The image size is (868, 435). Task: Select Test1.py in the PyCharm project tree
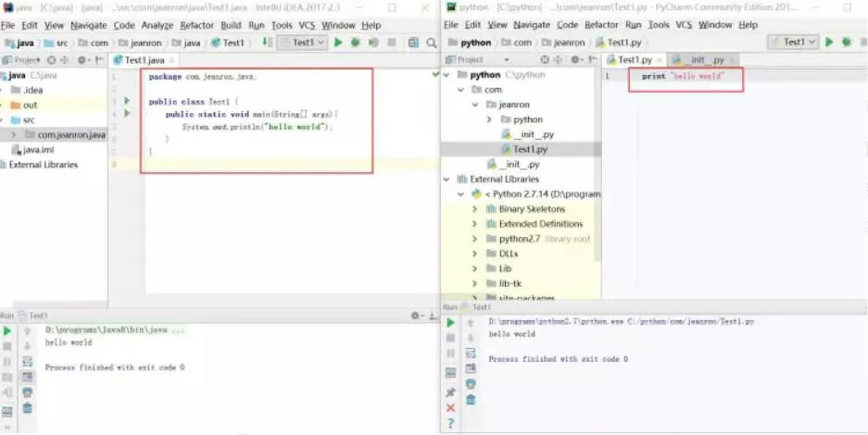pos(529,149)
